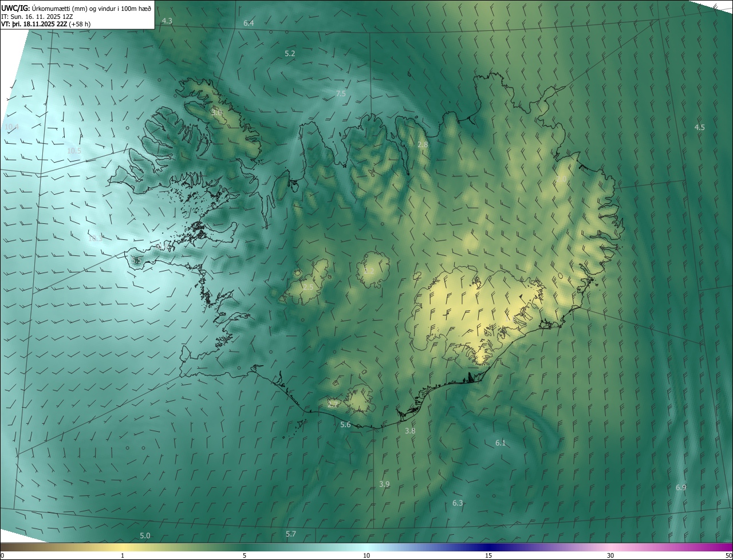The width and height of the screenshot is (733, 560).
Task: Click the precipitation value 6.4 on the map
Action: [249, 23]
